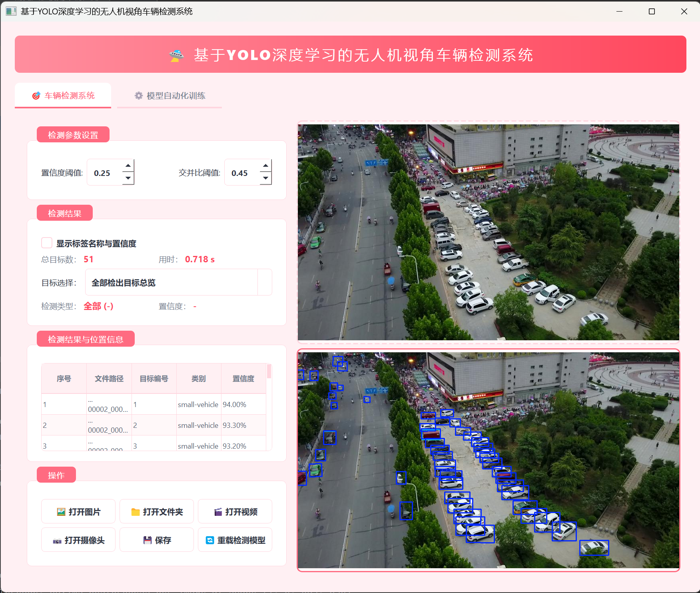Click the camera icon on 打开摄像头 button

pos(57,541)
